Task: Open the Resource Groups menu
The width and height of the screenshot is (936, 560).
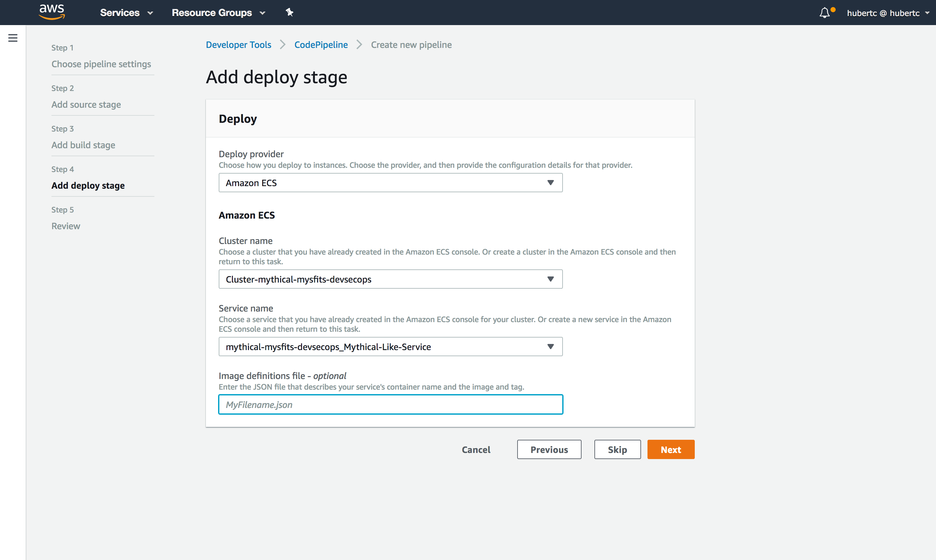Action: (x=219, y=13)
